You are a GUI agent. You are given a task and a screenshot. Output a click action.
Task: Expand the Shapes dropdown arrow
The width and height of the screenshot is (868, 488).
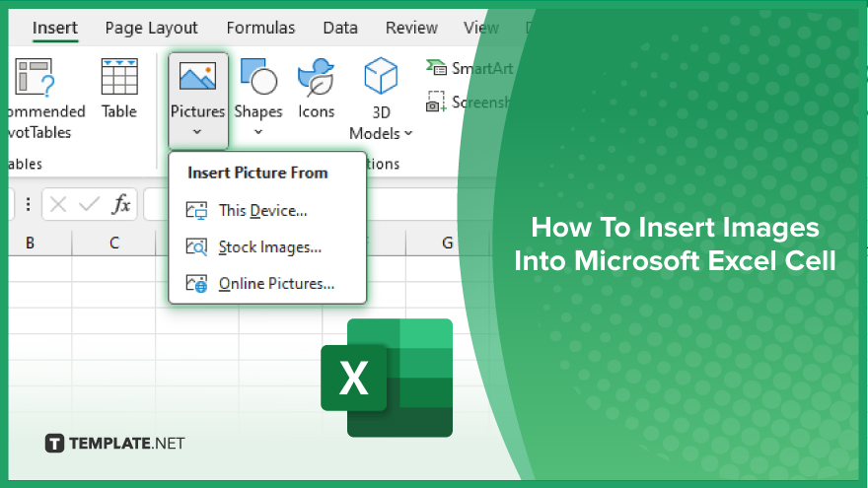pos(258,132)
